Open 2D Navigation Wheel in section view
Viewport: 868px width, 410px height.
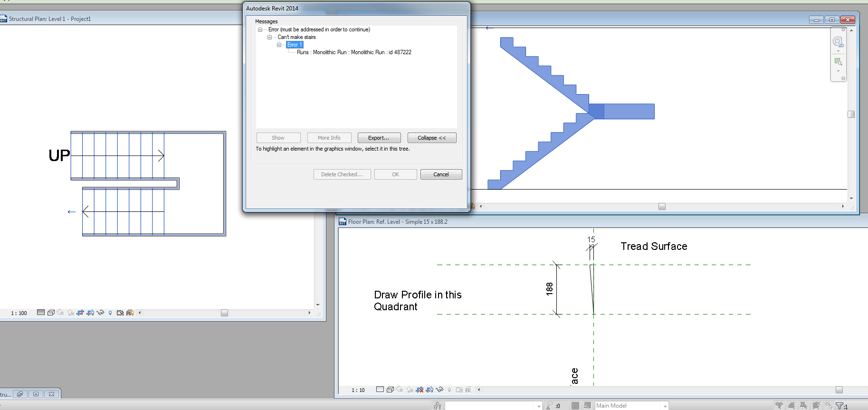coord(838,42)
